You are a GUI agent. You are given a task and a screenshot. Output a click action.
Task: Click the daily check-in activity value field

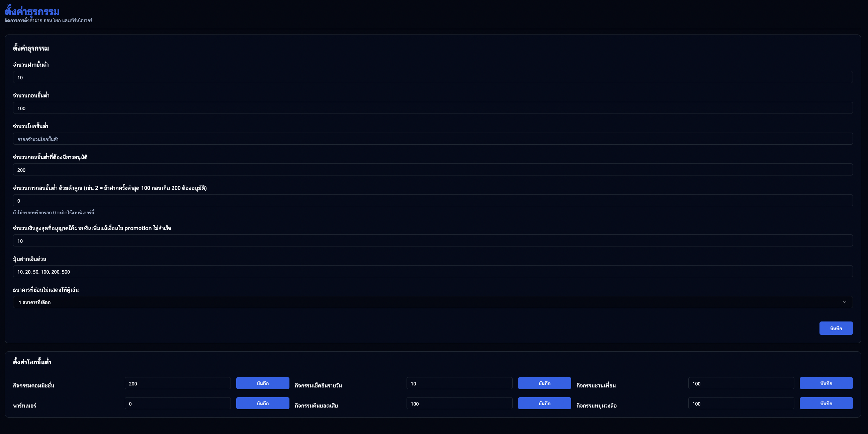click(459, 383)
